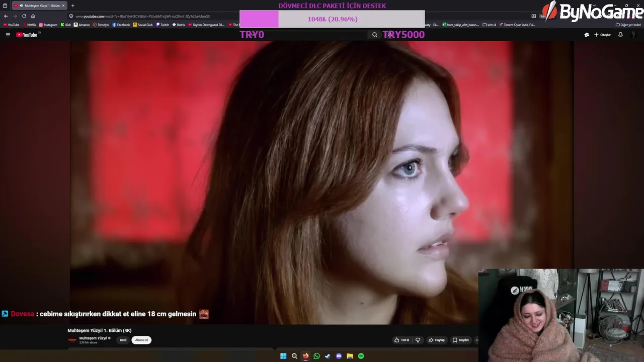The image size is (644, 362).
Task: Click the browser forward arrow
Action: 15,16
